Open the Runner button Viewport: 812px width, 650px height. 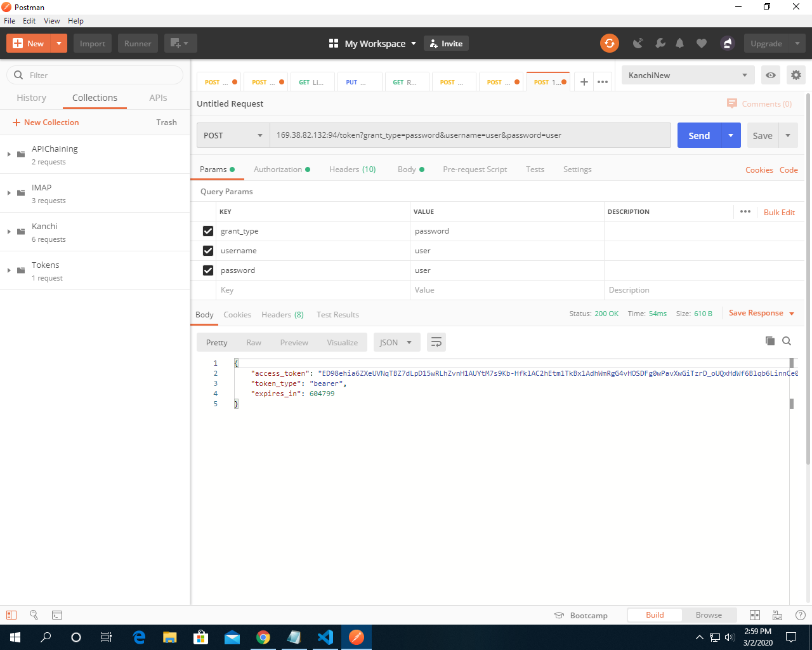(138, 43)
